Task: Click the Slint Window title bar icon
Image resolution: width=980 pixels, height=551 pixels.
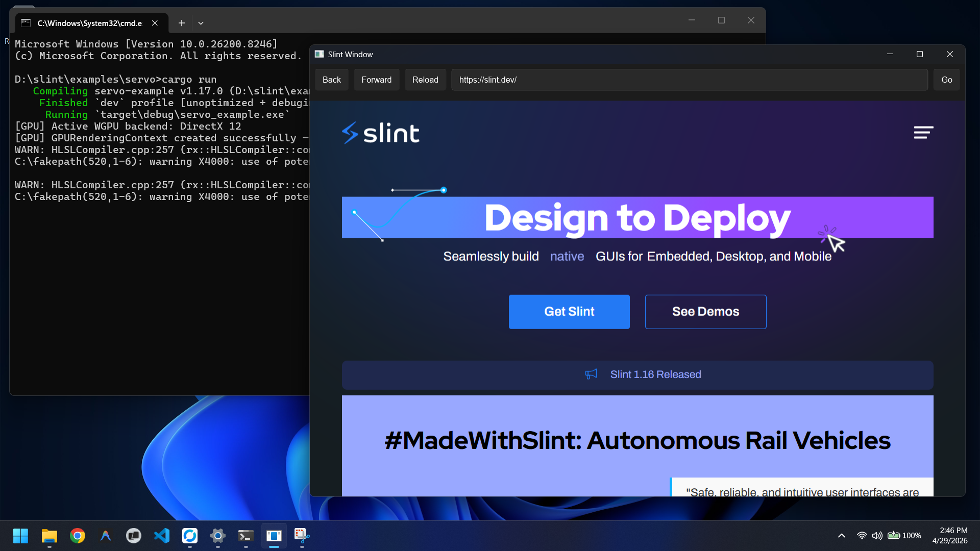Action: coord(320,54)
